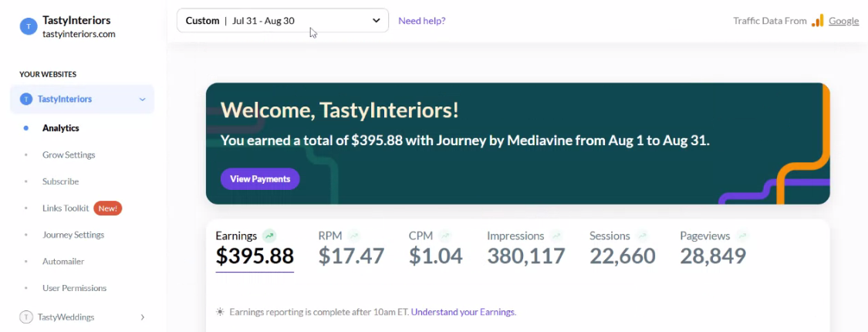
Task: Collapse the TastyInteriors website section
Action: pyautogui.click(x=142, y=99)
